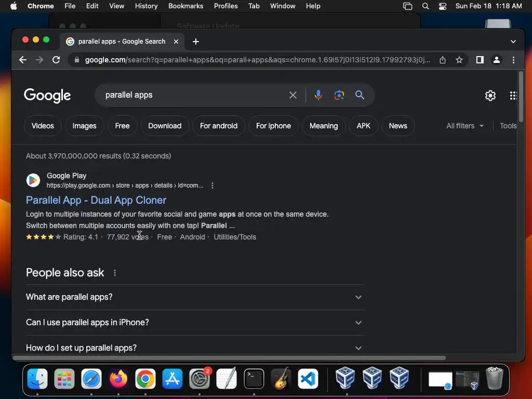This screenshot has height=399, width=532.
Task: Open more options for Google Play result
Action: pos(212,185)
